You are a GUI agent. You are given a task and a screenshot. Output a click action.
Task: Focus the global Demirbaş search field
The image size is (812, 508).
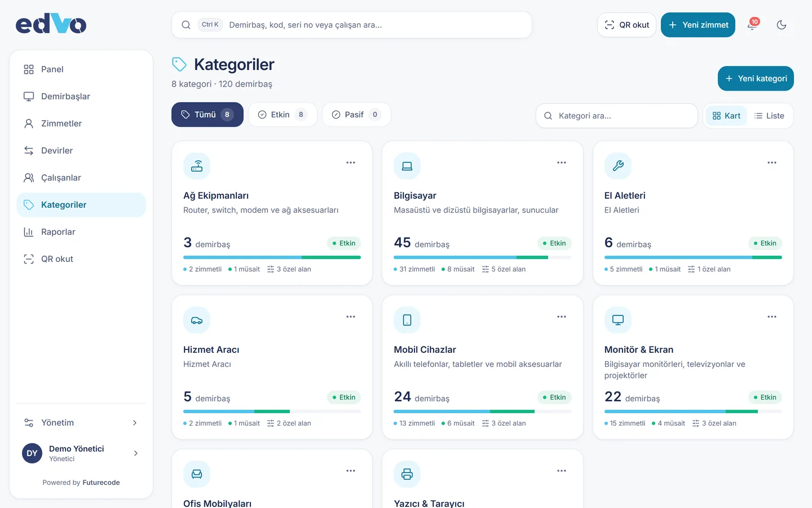click(352, 25)
